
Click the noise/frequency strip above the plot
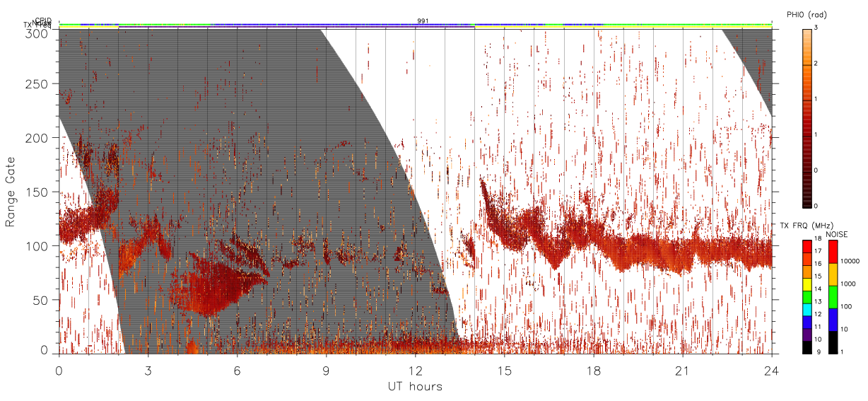416,26
